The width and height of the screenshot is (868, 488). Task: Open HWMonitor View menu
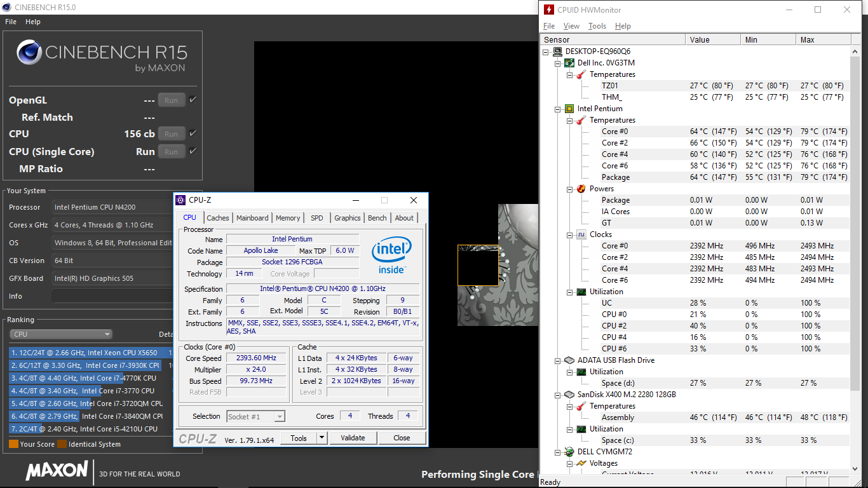coord(571,26)
